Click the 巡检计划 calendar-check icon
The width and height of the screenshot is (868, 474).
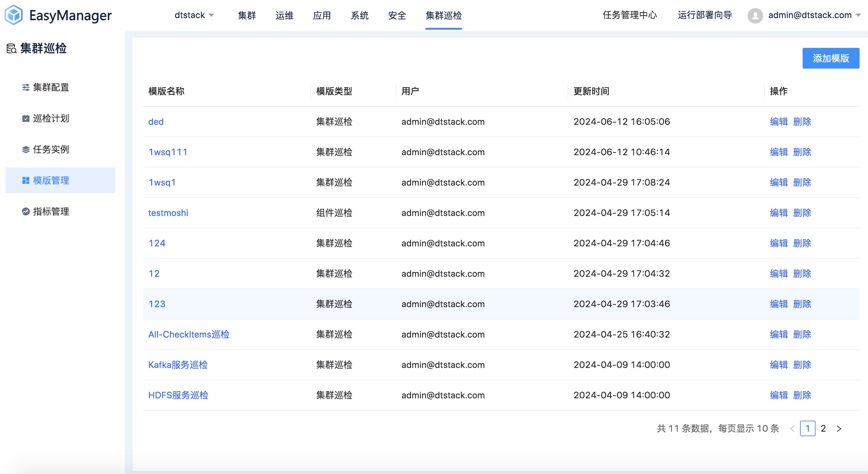click(x=26, y=118)
